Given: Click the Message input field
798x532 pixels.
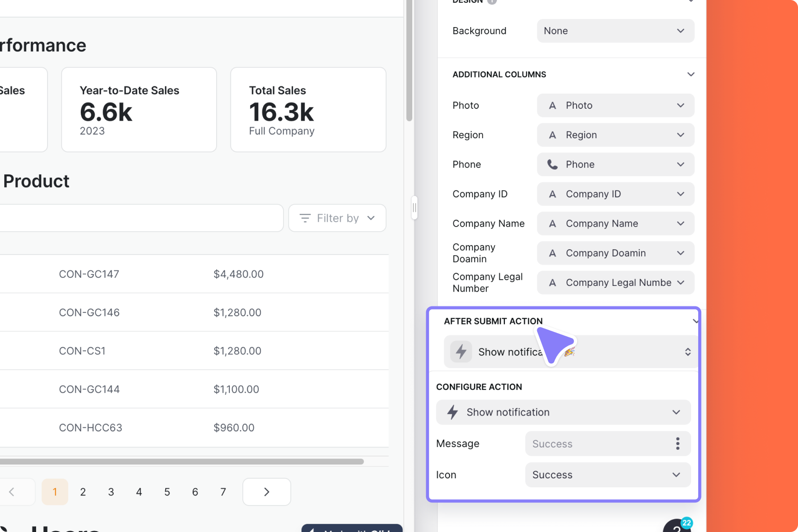Looking at the screenshot, I should [x=598, y=444].
